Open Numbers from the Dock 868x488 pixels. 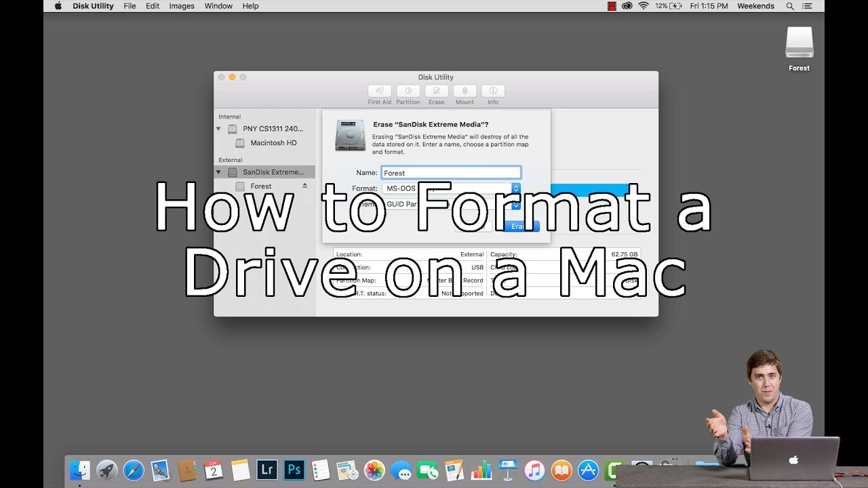pyautogui.click(x=481, y=470)
